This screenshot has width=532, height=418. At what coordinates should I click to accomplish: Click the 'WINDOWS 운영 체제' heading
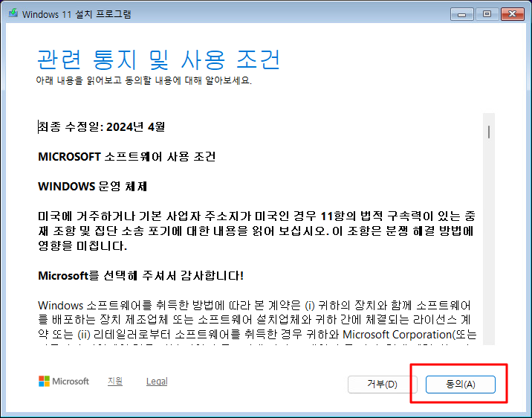tap(97, 186)
